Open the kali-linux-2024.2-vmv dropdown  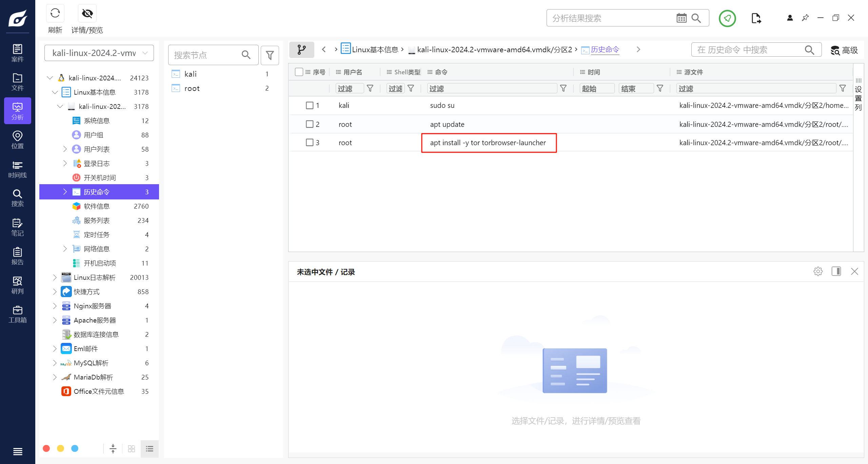[99, 53]
